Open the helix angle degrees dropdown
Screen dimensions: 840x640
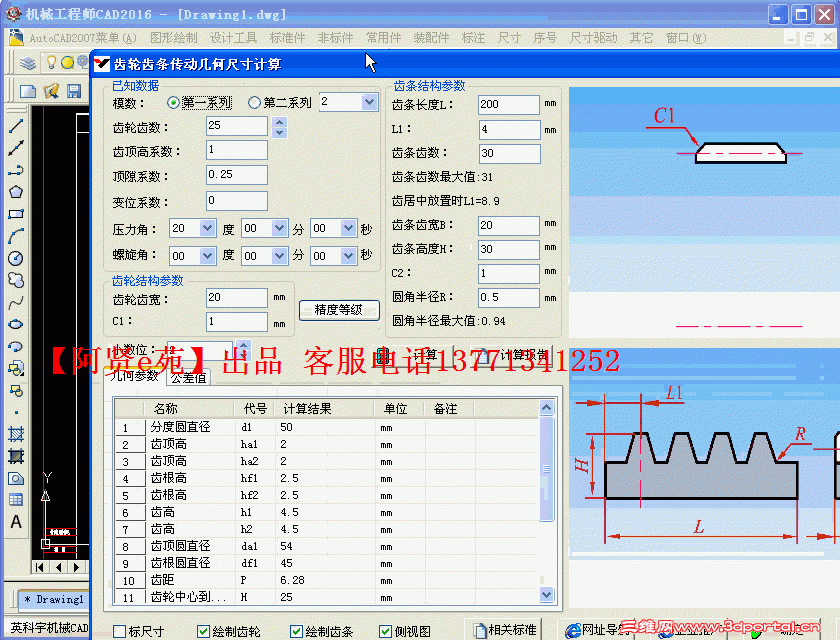click(x=207, y=255)
